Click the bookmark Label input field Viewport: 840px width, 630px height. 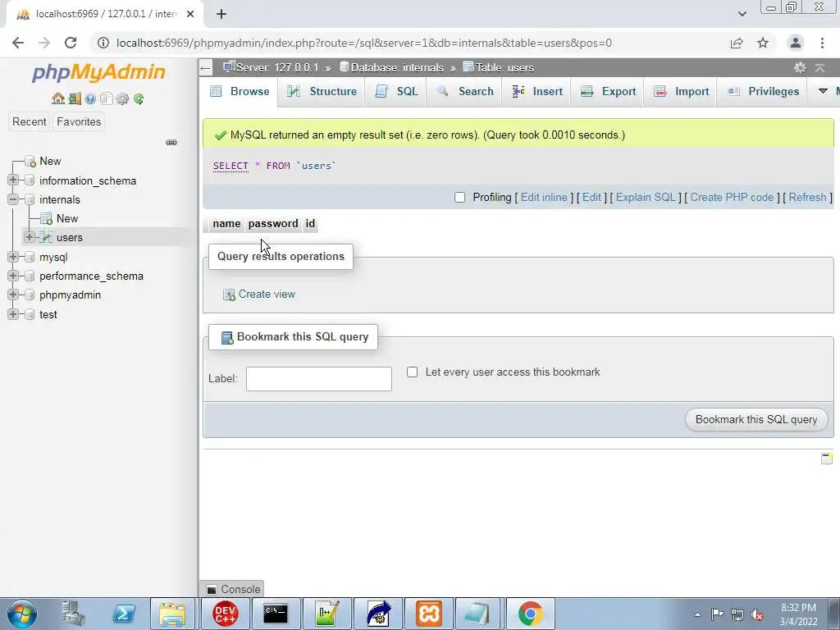[319, 379]
